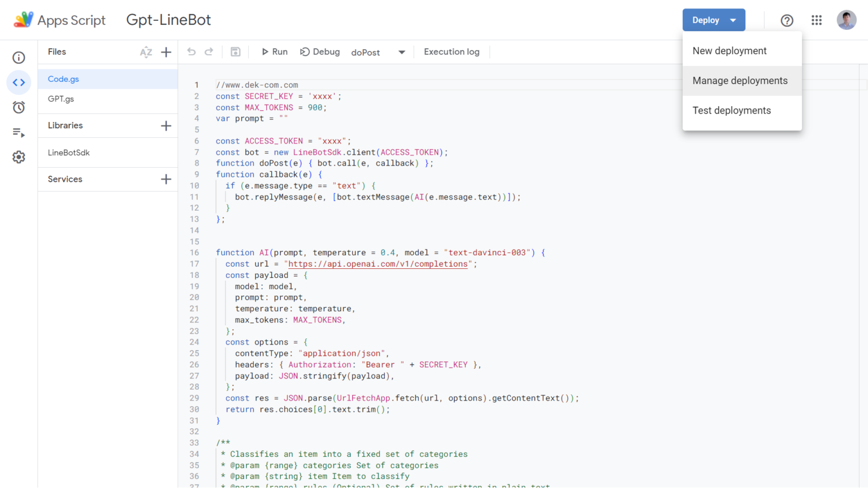This screenshot has height=488, width=868.
Task: Open the Help question mark icon
Action: (x=787, y=20)
